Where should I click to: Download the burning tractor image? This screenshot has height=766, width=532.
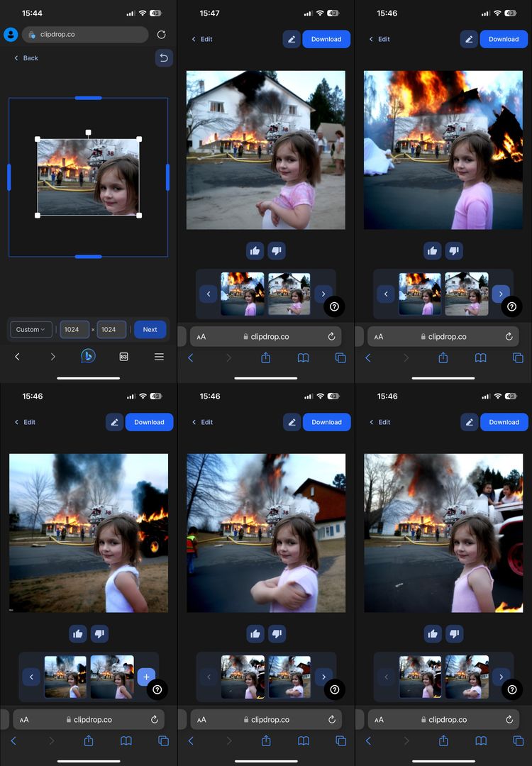[x=149, y=422]
